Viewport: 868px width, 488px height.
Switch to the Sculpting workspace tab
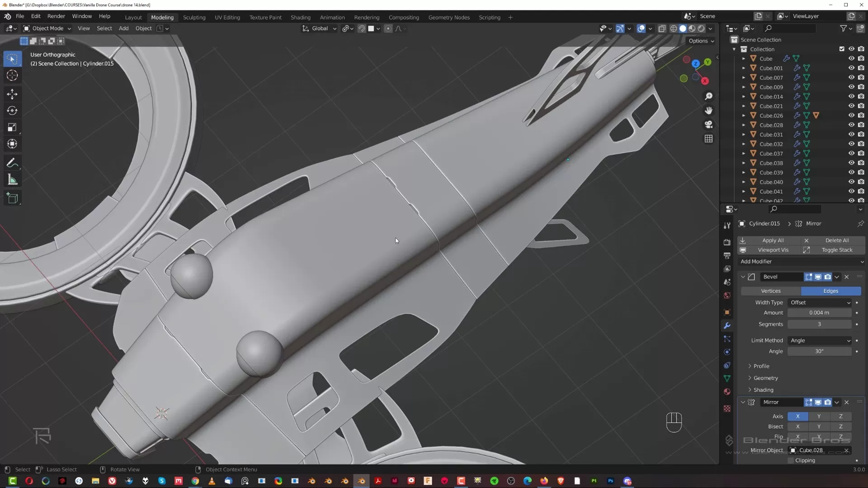194,17
